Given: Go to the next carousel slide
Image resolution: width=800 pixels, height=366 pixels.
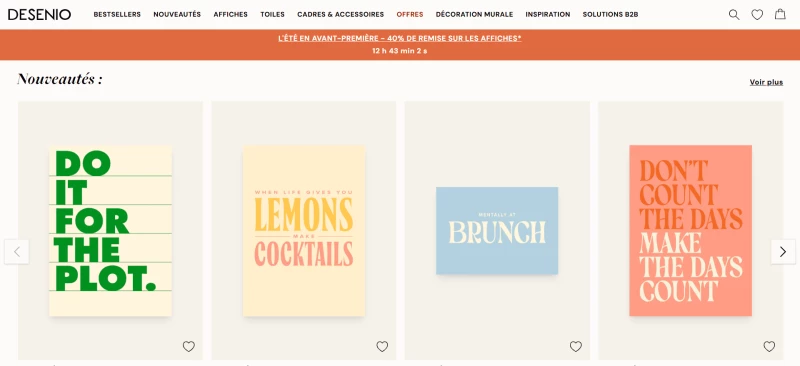Looking at the screenshot, I should click(x=783, y=252).
